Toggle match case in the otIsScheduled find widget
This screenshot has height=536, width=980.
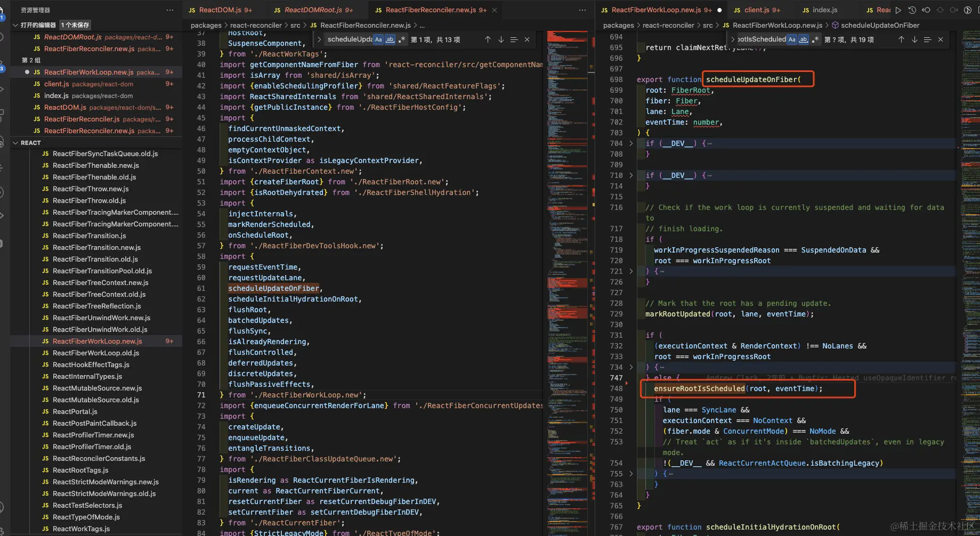tap(792, 39)
